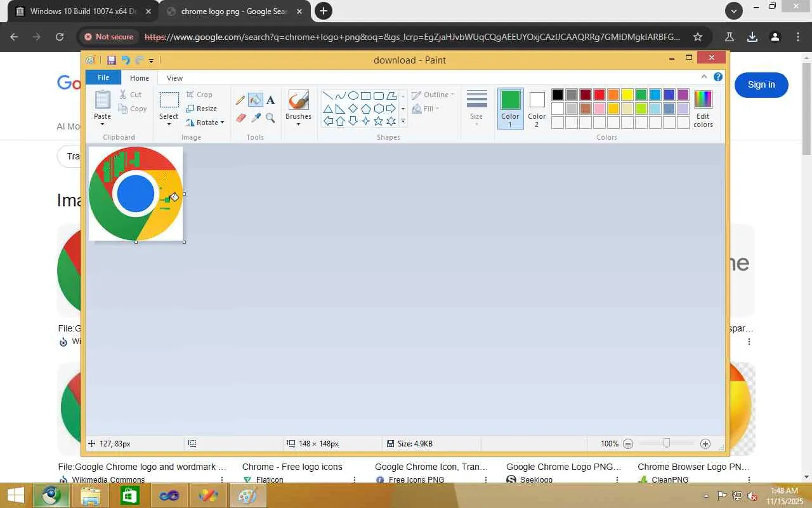Image resolution: width=812 pixels, height=508 pixels.
Task: Choose the Diamond shape
Action: [x=353, y=109]
